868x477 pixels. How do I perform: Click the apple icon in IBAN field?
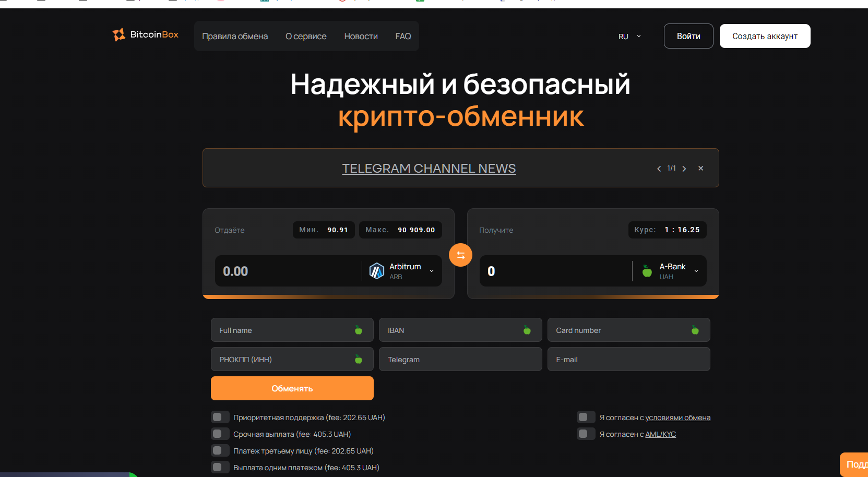tap(527, 330)
